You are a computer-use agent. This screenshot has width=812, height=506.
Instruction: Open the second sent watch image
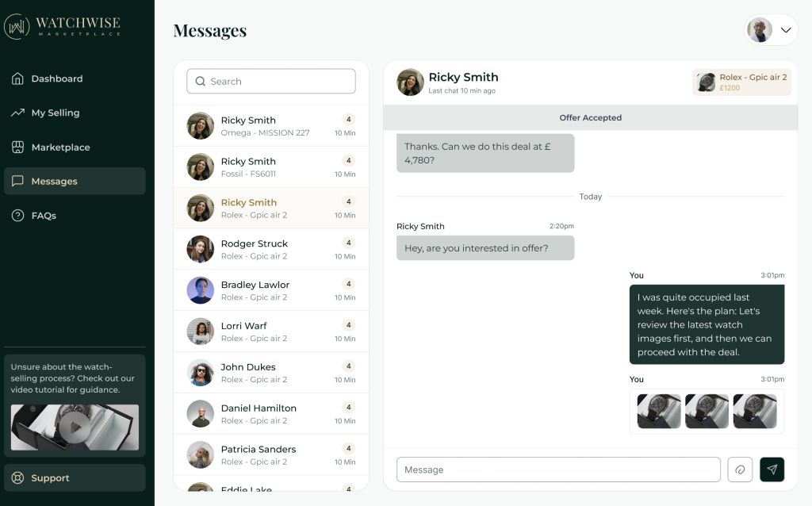tap(707, 411)
